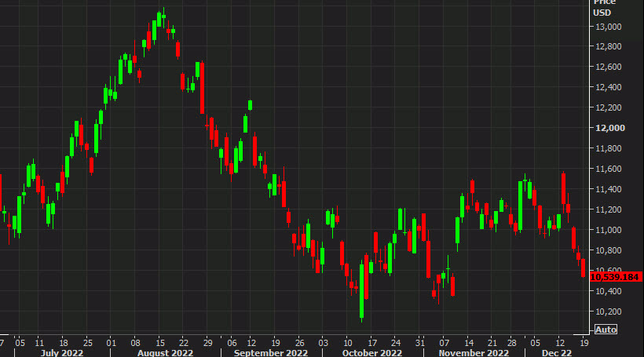The height and width of the screenshot is (357, 644).
Task: Click the 12,200 price axis label
Action: click(x=609, y=107)
